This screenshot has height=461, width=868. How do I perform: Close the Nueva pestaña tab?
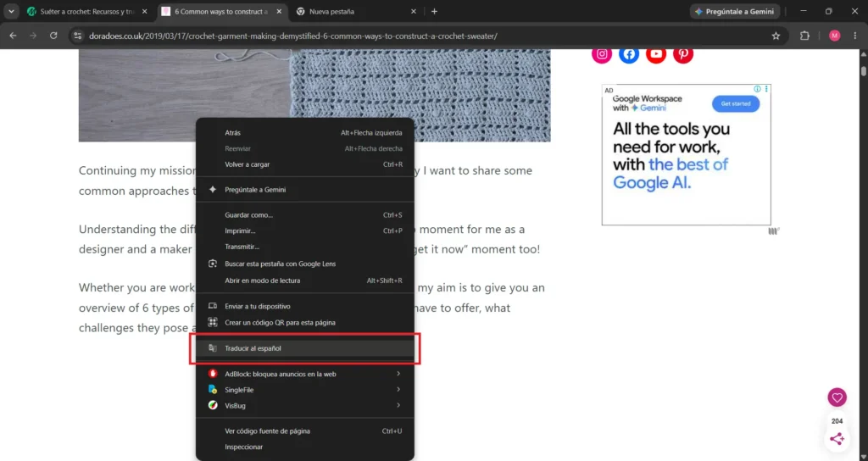pyautogui.click(x=414, y=11)
